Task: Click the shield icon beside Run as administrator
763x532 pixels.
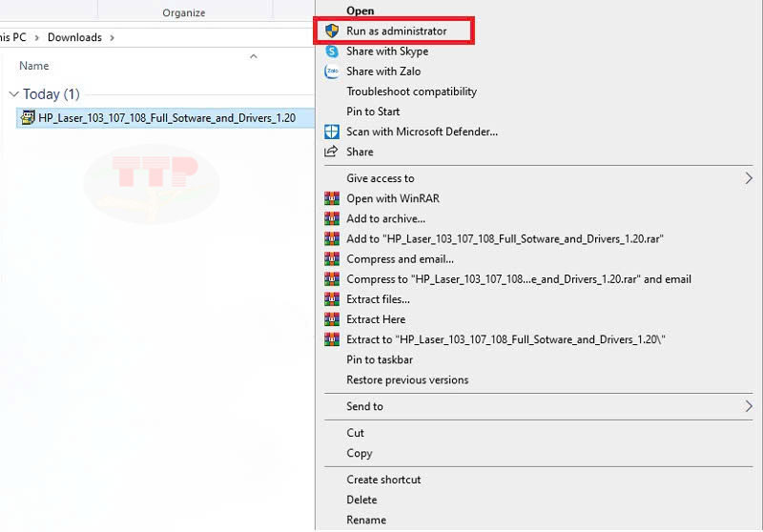Action: pyautogui.click(x=332, y=31)
